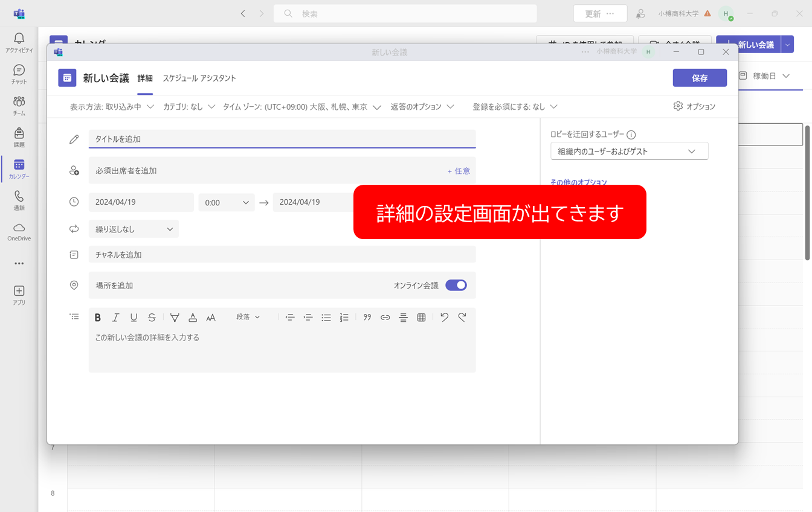Open 返答のオプション dropdown

pyautogui.click(x=422, y=107)
